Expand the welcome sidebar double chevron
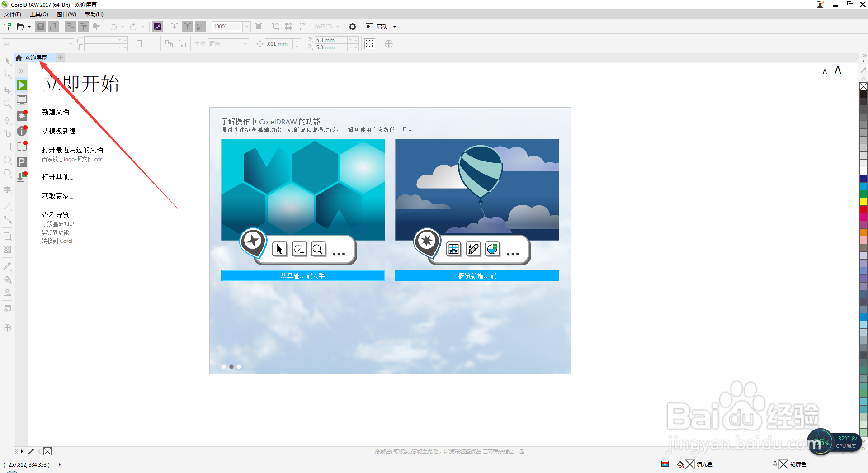 (21, 71)
